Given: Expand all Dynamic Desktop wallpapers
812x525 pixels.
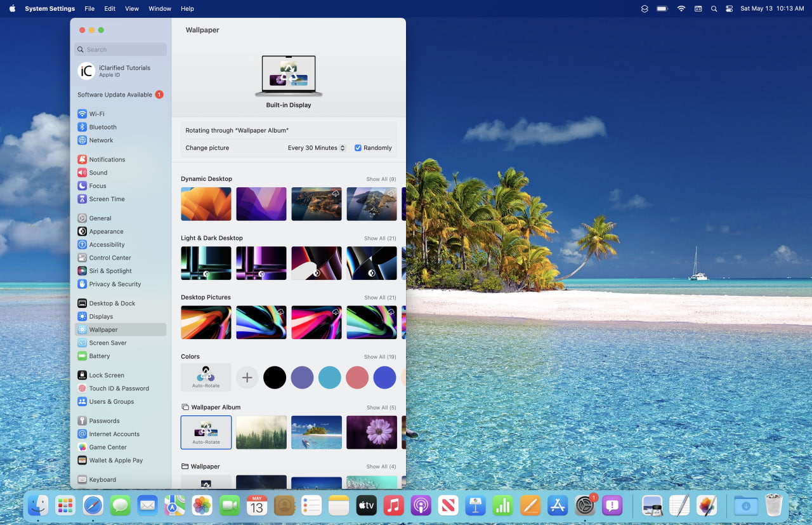Looking at the screenshot, I should 381,179.
